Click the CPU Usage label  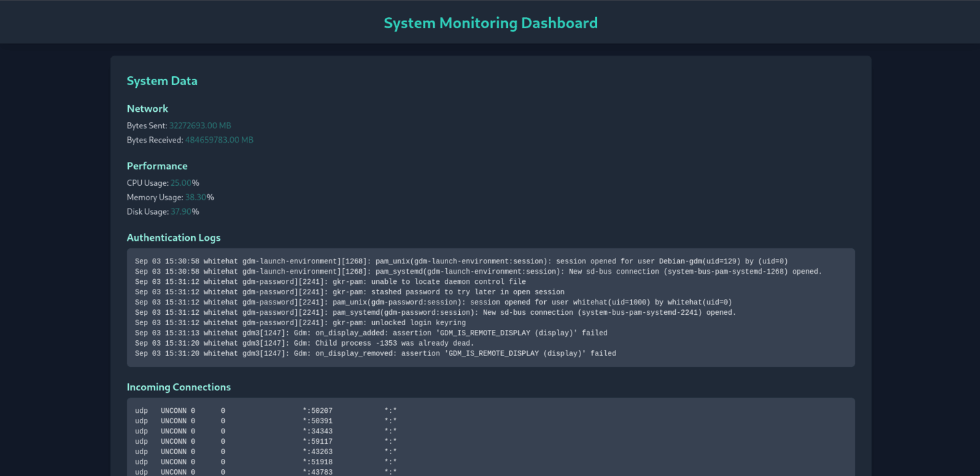(147, 183)
